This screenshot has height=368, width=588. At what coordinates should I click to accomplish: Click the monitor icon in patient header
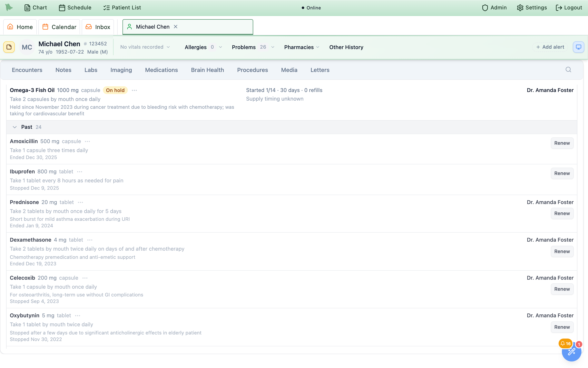coord(579,47)
